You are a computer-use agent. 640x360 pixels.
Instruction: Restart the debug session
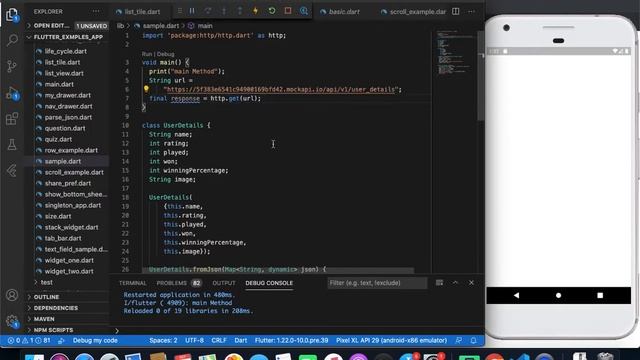click(272, 11)
